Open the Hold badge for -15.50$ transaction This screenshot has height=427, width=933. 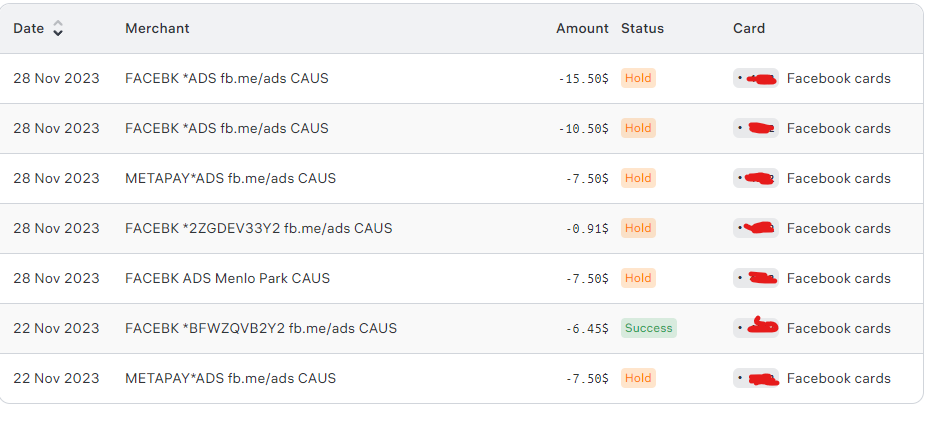click(638, 78)
